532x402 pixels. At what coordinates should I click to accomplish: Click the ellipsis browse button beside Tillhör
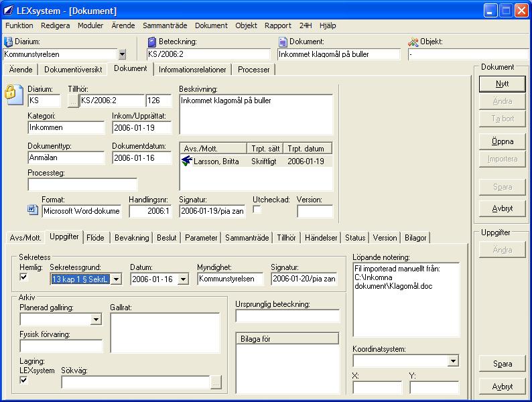tap(73, 100)
